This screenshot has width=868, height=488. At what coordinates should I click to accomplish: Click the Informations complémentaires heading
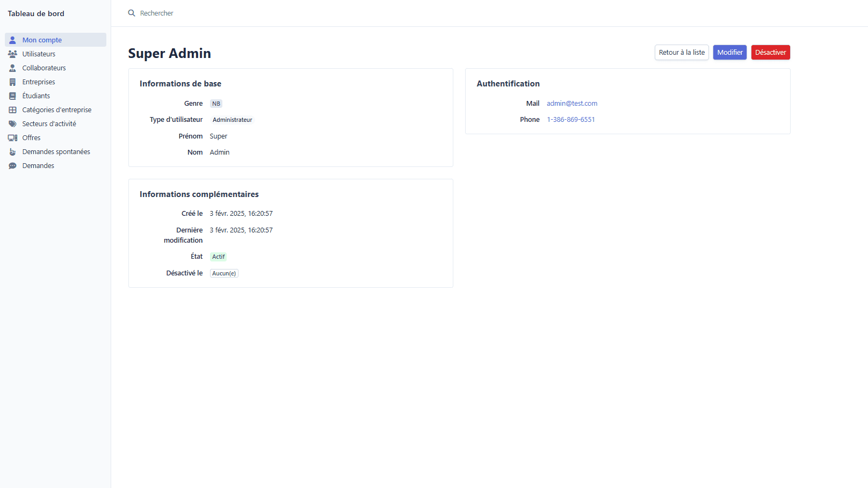(x=199, y=194)
